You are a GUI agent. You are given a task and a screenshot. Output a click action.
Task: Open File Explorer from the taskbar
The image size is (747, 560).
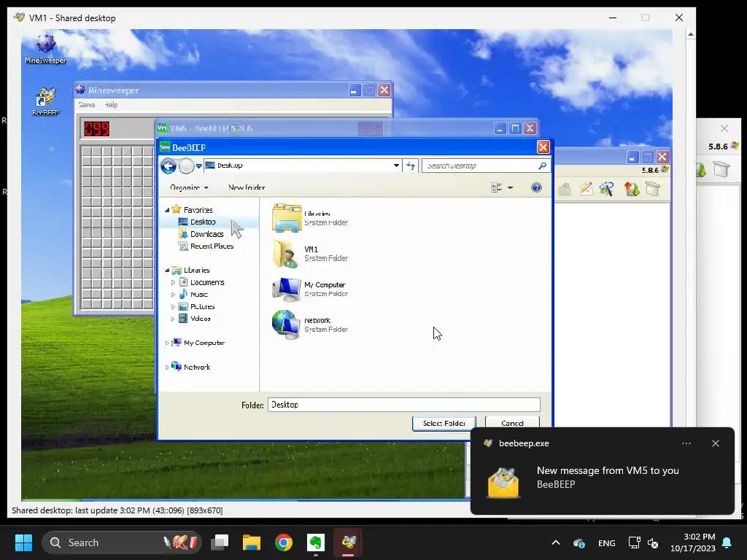coord(252,542)
